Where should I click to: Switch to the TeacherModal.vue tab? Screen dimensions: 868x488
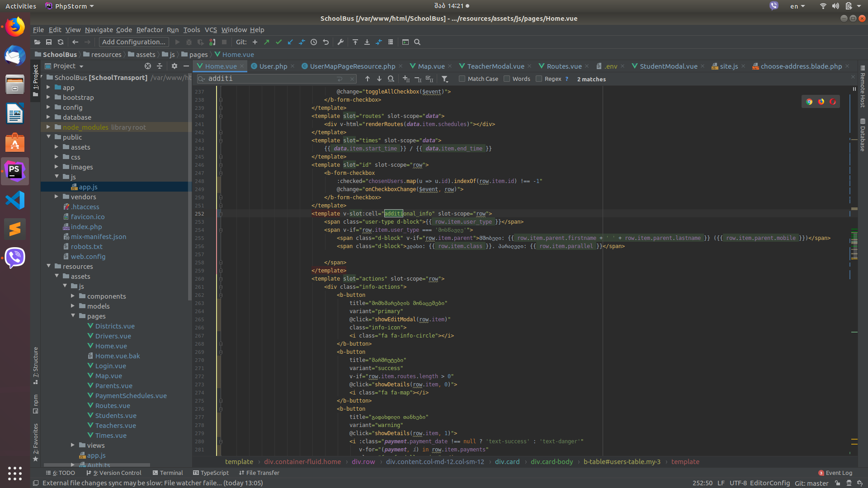(495, 66)
